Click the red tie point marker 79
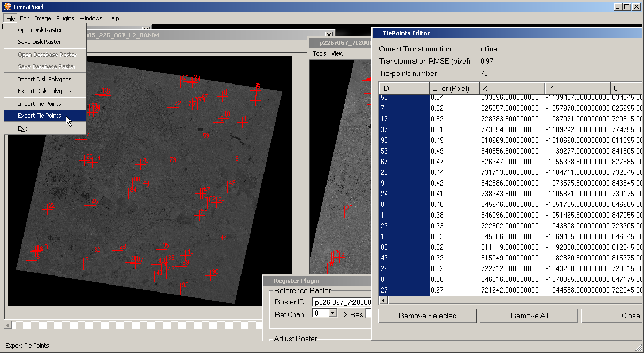 [x=169, y=163]
